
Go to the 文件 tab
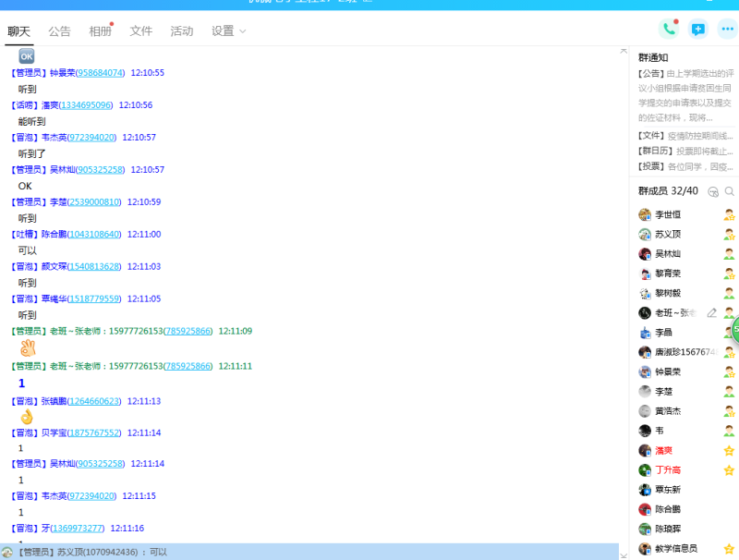pos(141,31)
